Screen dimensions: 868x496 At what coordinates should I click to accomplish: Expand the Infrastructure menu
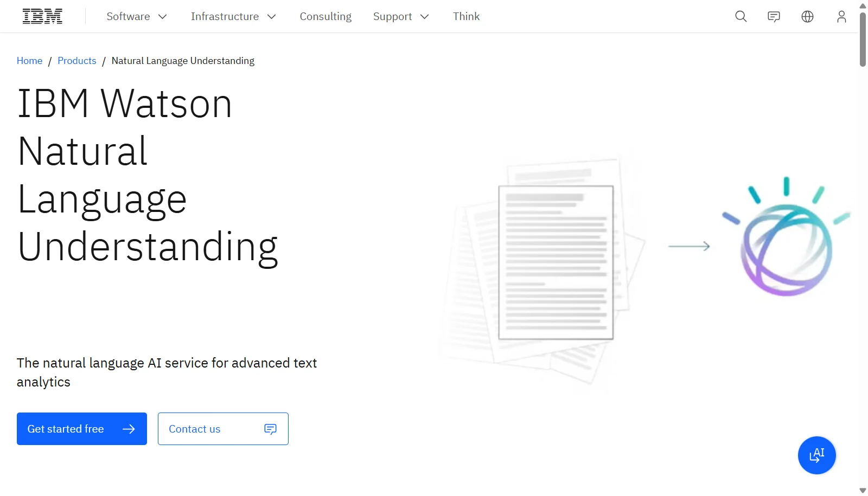click(233, 16)
